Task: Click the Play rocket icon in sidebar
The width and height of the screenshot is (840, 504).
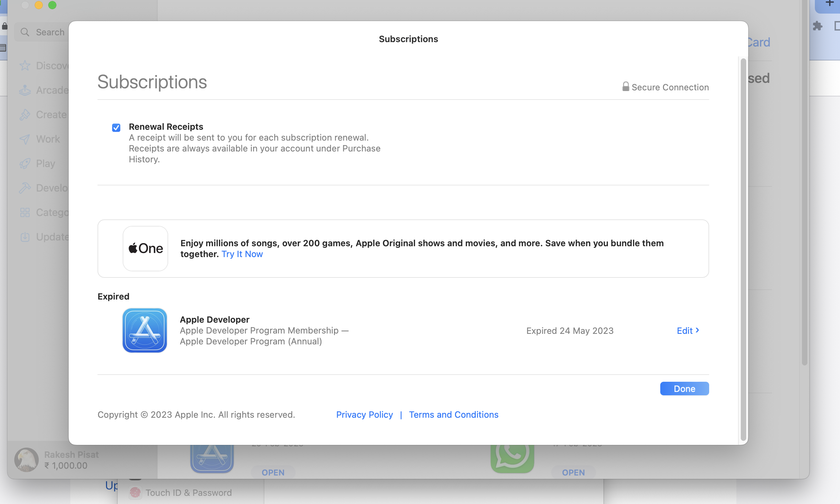Action: pos(25,163)
